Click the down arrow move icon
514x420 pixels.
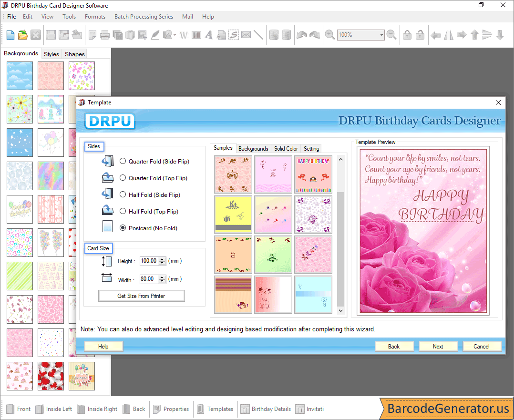click(500, 35)
